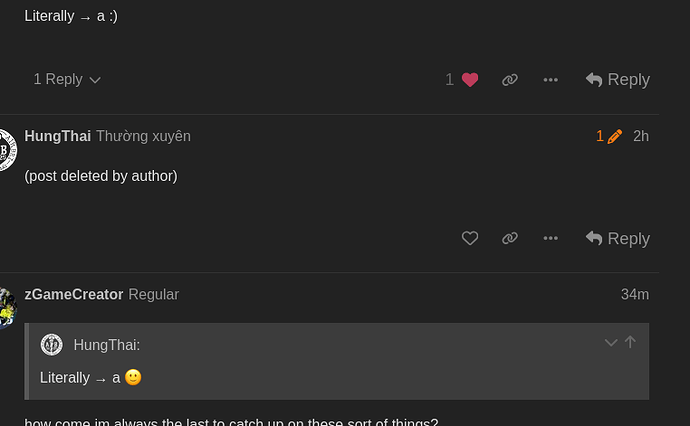Viewport: 690px width, 426px height.
Task: Open zGameCreator's profile link
Action: (x=73, y=294)
